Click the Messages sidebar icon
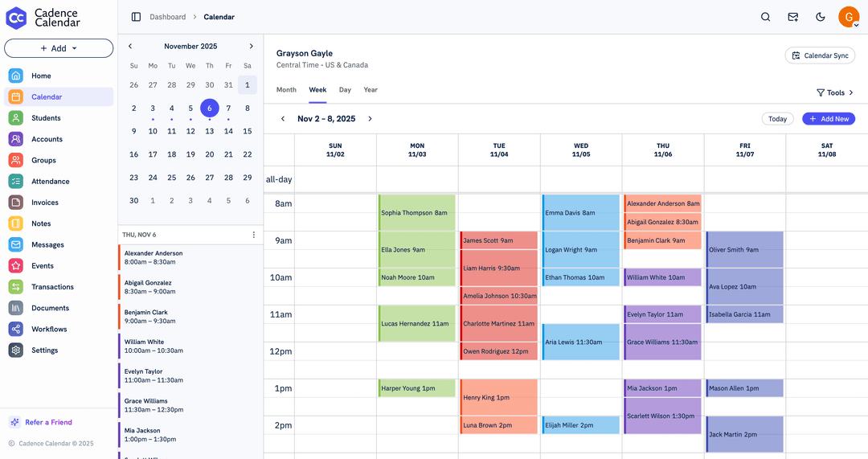This screenshot has width=868, height=459. tap(16, 244)
